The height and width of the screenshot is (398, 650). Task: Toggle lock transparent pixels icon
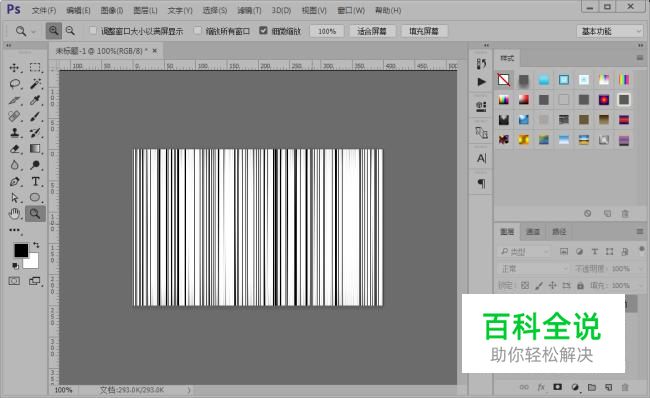pyautogui.click(x=525, y=285)
